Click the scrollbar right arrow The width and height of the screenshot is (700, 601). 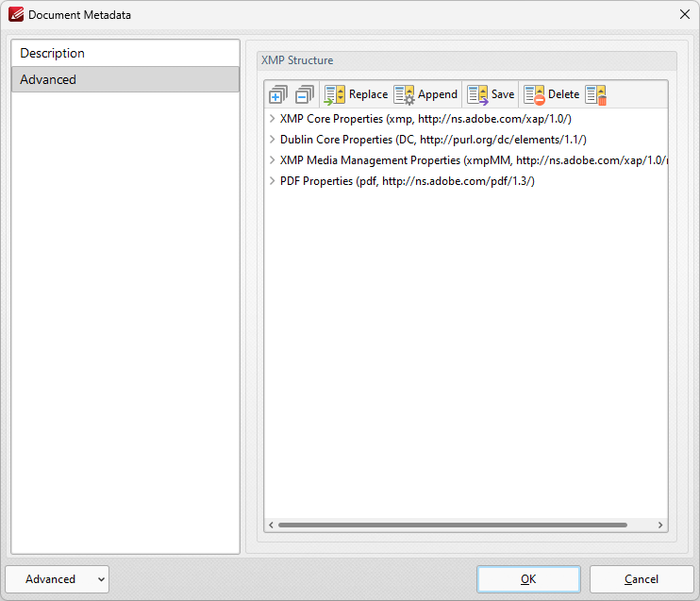660,526
